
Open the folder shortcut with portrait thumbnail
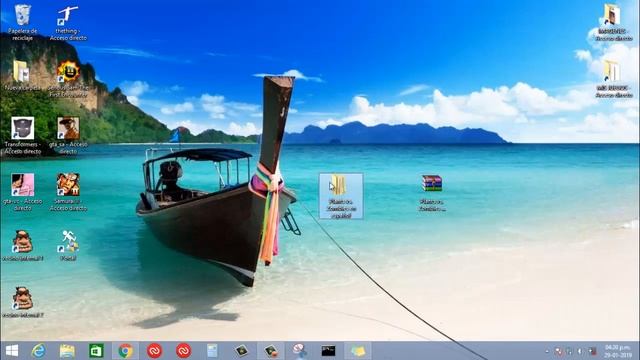[613, 22]
